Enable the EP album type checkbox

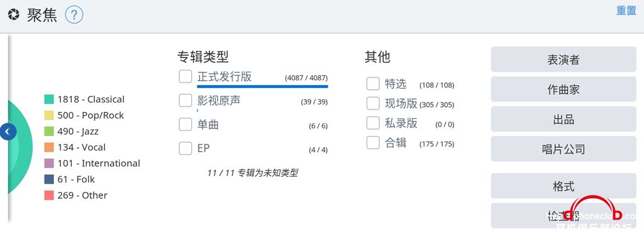coord(186,148)
